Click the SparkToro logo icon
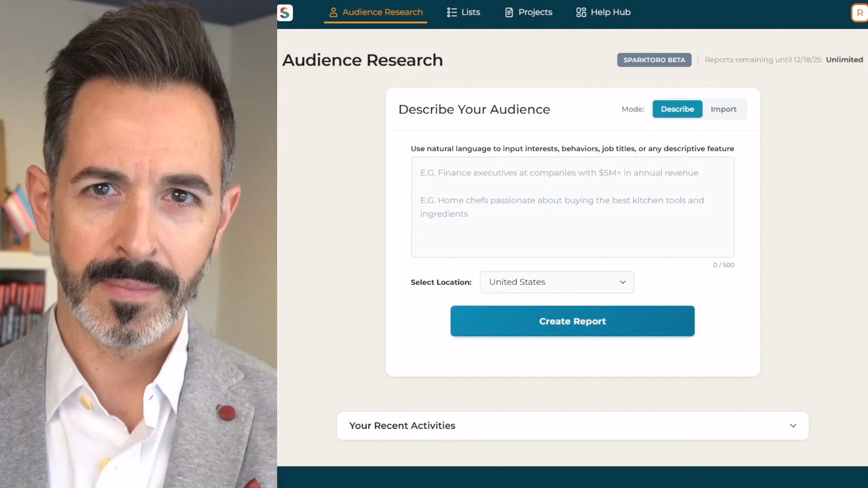 285,13
